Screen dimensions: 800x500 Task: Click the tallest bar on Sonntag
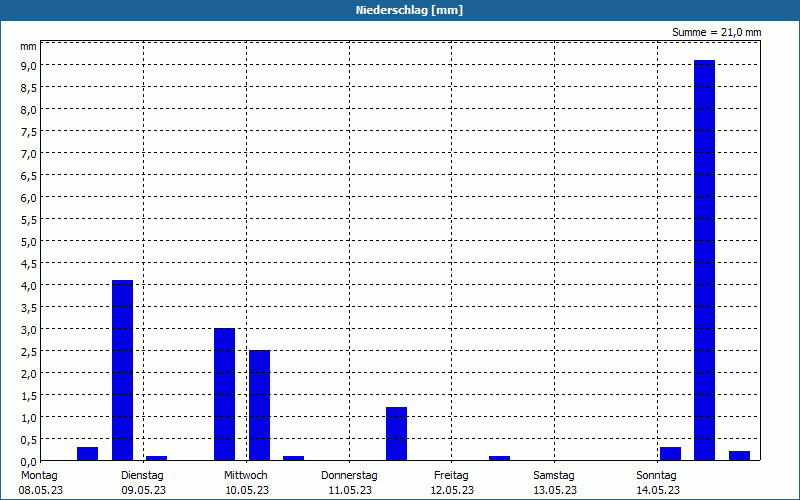click(x=704, y=260)
